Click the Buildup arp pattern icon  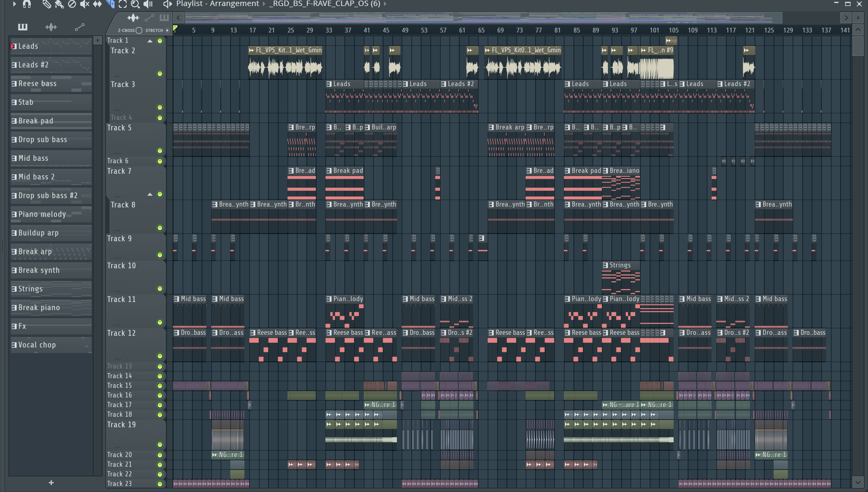[x=14, y=233]
